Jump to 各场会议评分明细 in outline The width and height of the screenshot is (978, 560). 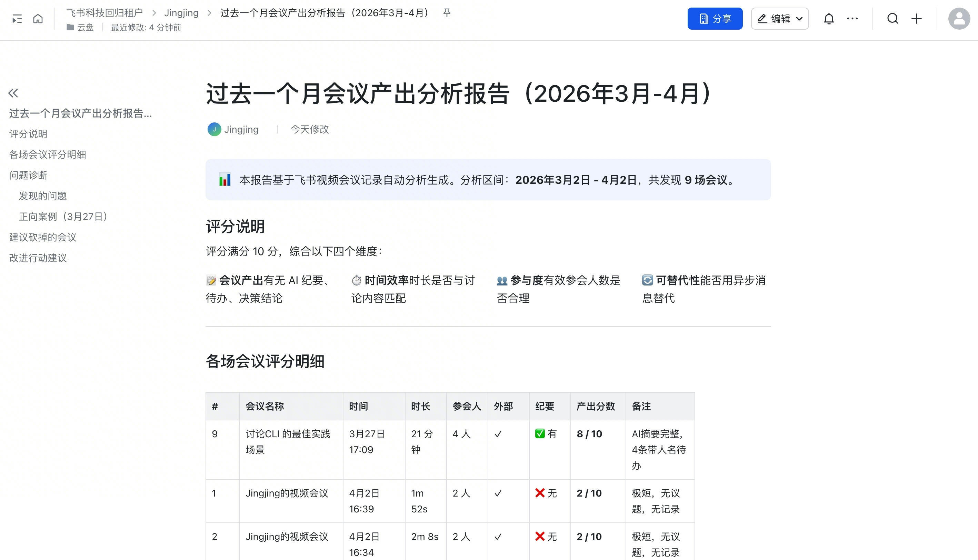coord(47,154)
